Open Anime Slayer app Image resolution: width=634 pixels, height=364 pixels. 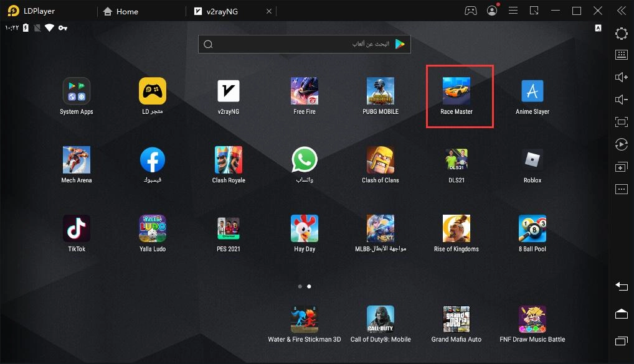(x=532, y=91)
